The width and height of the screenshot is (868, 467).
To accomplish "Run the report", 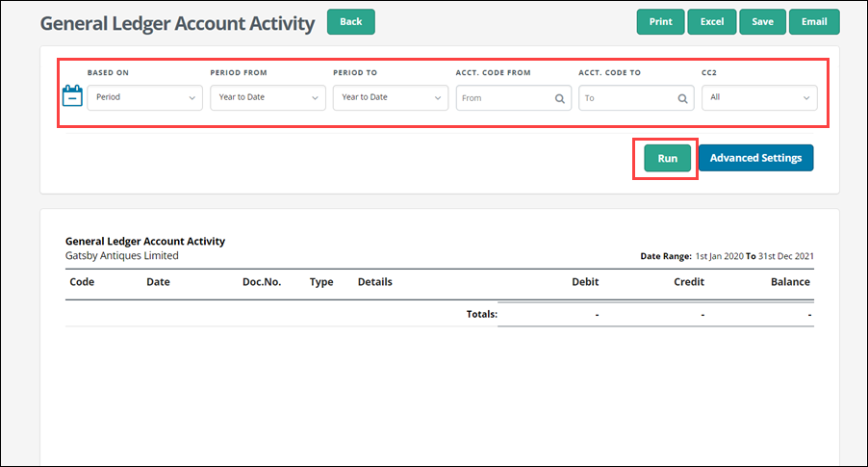I will click(x=668, y=159).
